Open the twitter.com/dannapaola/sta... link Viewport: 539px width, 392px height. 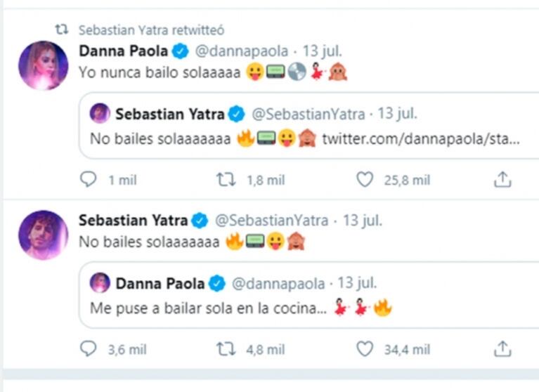(421, 138)
